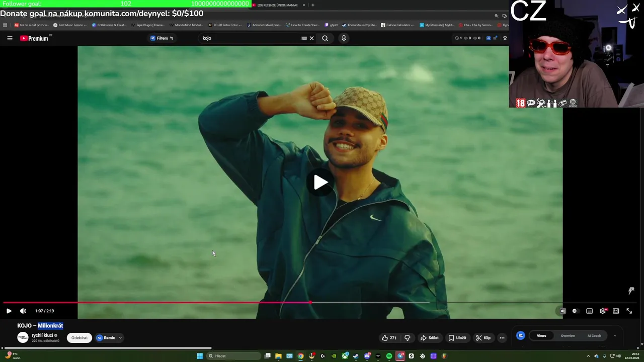Subscribe with the Odebírat button
This screenshot has height=362, width=644.
pyautogui.click(x=79, y=338)
